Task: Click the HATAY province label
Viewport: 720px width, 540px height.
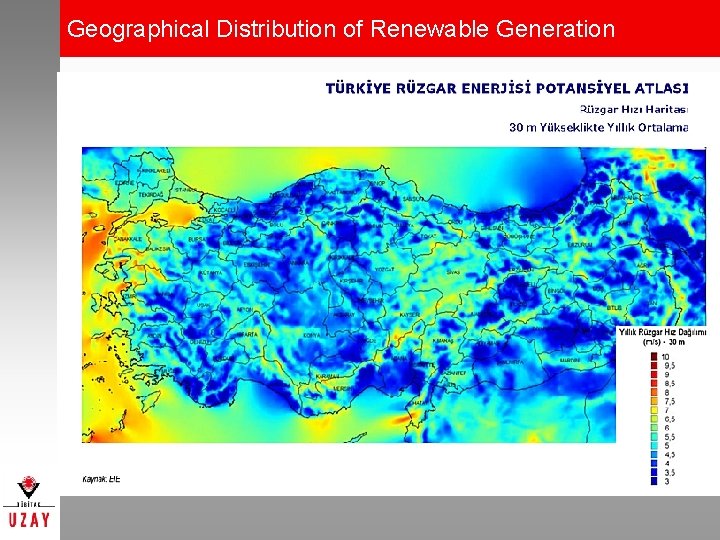Action: click(x=419, y=403)
